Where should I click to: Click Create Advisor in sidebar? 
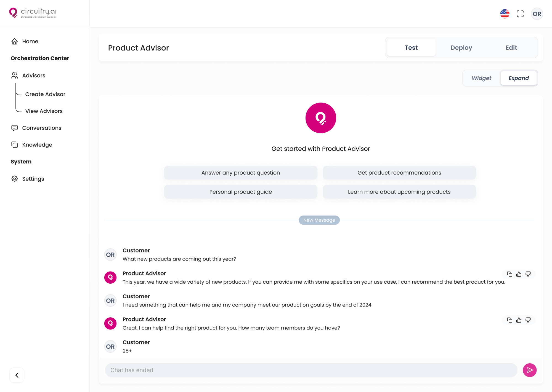click(46, 94)
